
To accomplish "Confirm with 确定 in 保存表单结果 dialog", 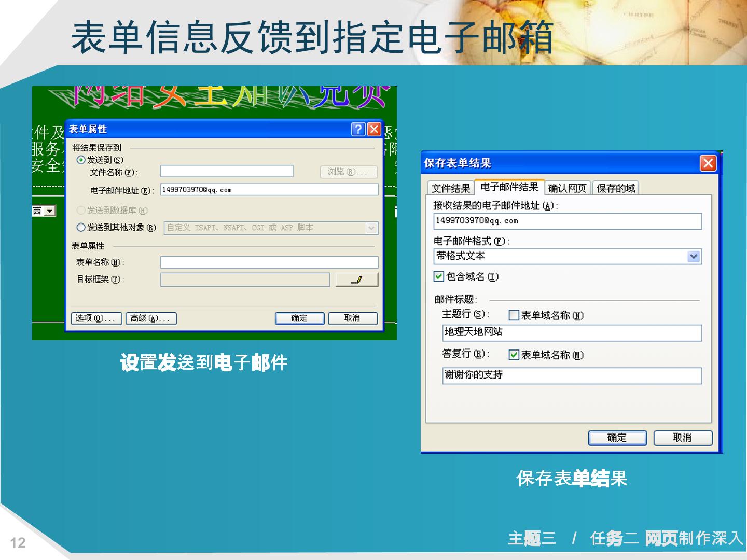I will tap(617, 438).
